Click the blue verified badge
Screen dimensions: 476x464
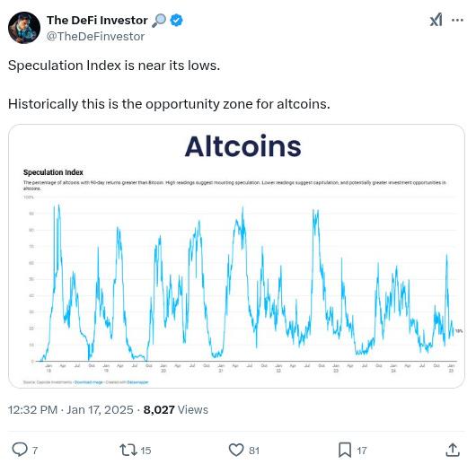176,21
